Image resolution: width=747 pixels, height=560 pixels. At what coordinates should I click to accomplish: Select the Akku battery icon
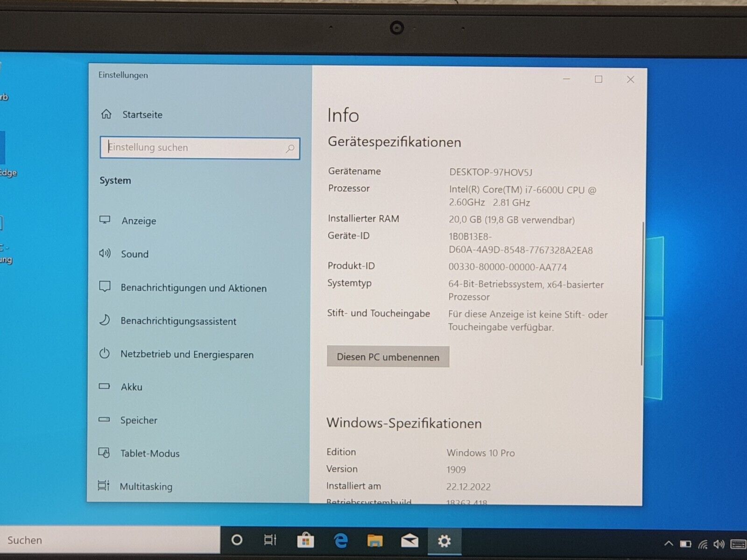point(105,386)
